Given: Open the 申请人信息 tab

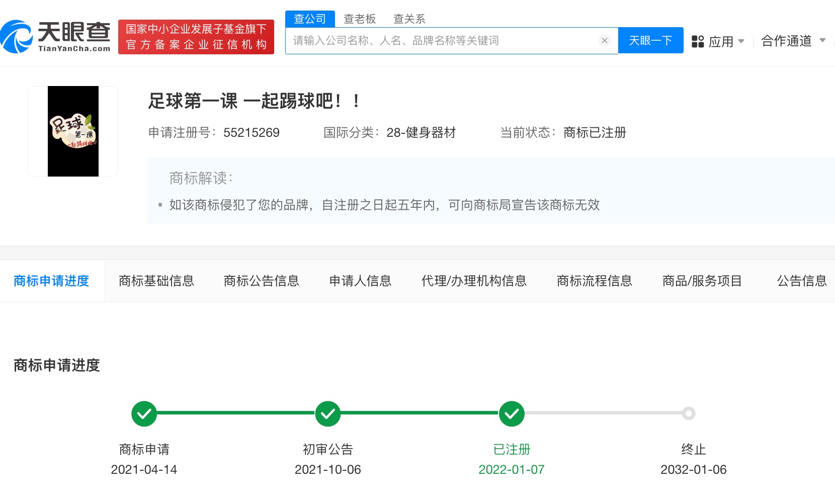Looking at the screenshot, I should pyautogui.click(x=360, y=281).
